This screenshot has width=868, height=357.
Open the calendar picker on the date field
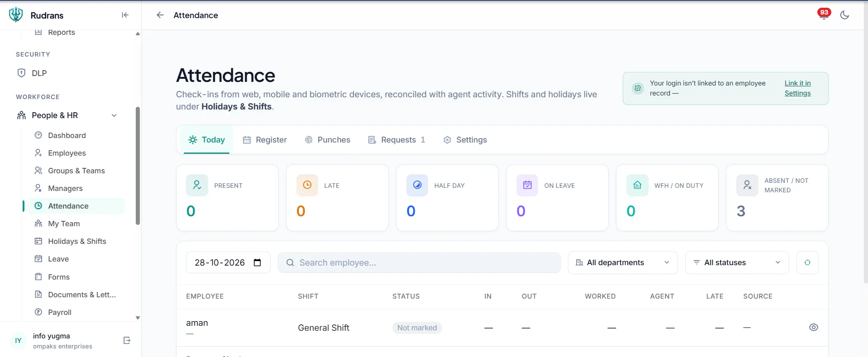258,262
